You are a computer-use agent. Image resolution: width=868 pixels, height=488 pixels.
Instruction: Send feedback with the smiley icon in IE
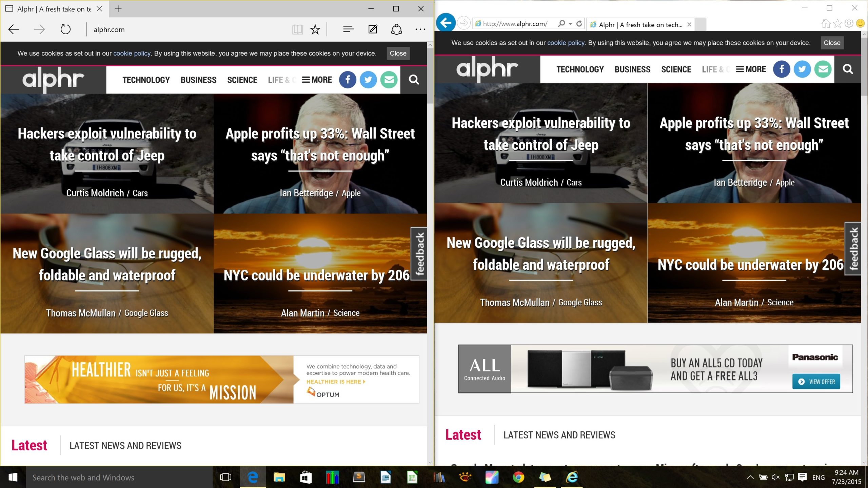(860, 23)
